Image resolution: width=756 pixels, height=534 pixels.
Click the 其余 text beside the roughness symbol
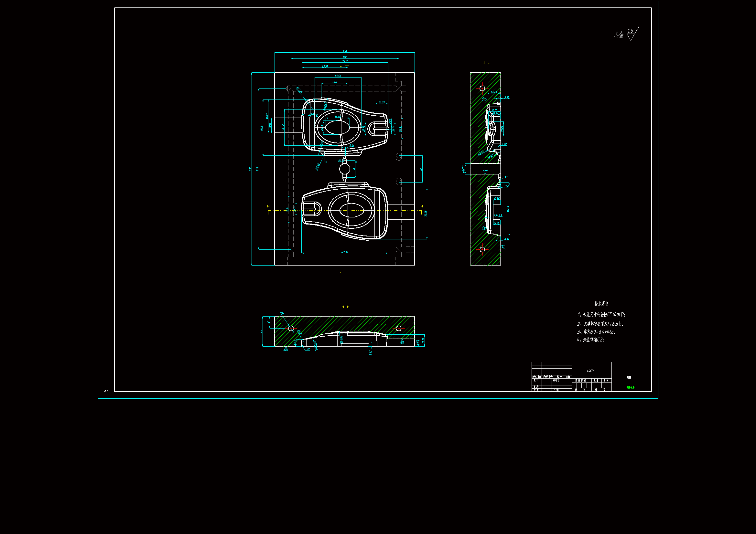click(619, 35)
